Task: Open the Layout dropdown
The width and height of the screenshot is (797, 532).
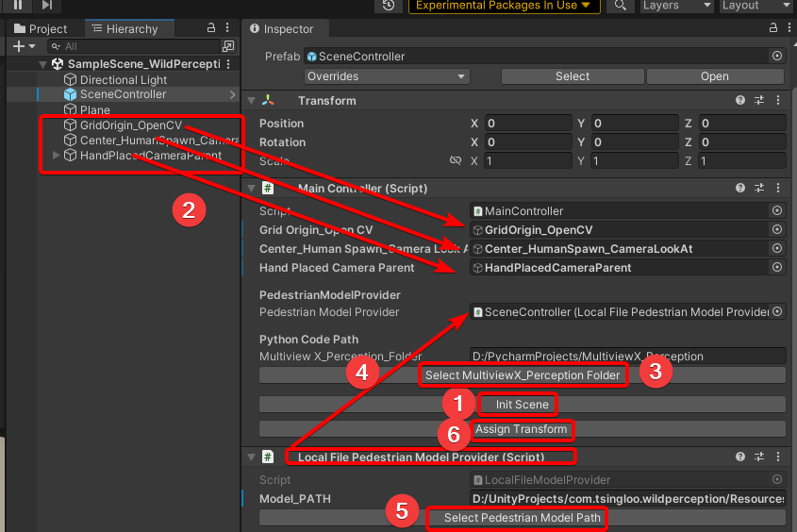Action: (756, 5)
